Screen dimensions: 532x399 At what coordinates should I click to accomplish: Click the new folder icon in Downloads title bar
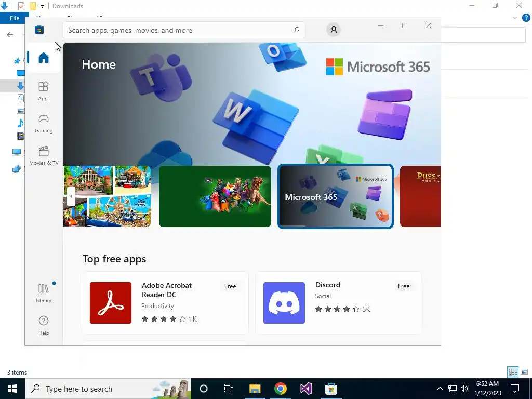33,6
